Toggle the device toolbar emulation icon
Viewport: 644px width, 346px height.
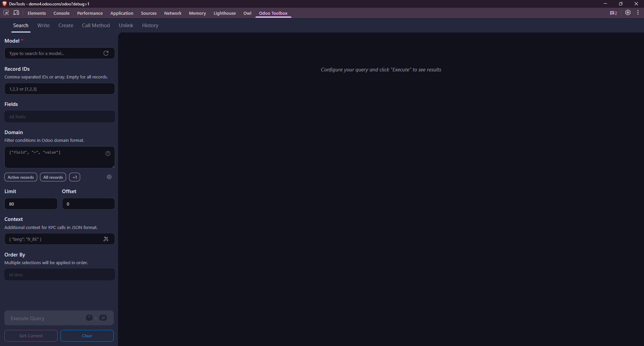(16, 12)
